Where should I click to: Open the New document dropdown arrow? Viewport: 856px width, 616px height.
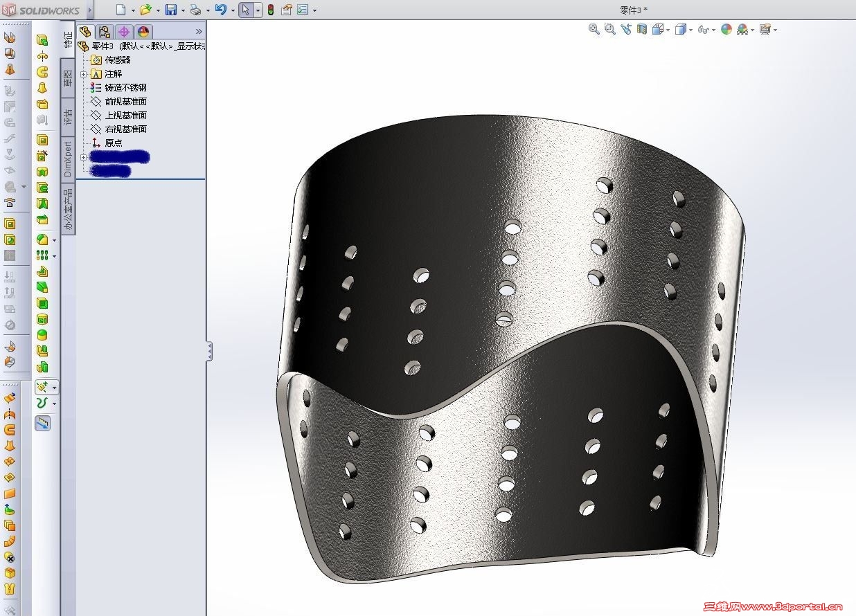pyautogui.click(x=132, y=10)
